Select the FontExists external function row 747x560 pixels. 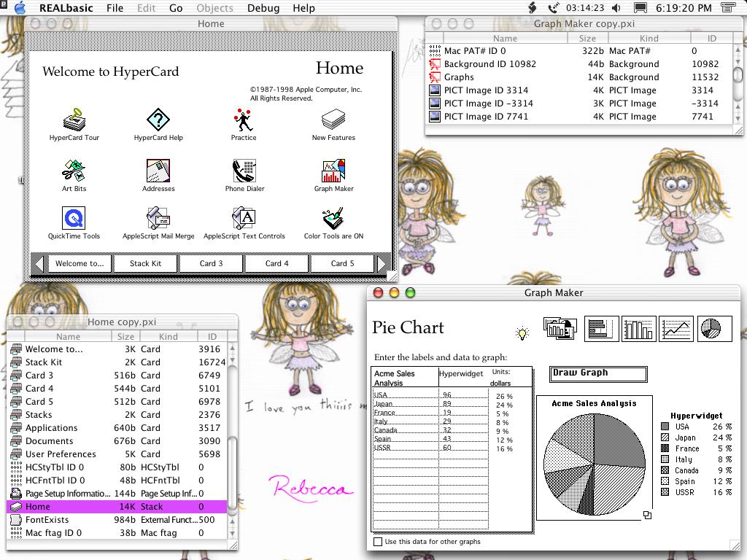pyautogui.click(x=117, y=519)
